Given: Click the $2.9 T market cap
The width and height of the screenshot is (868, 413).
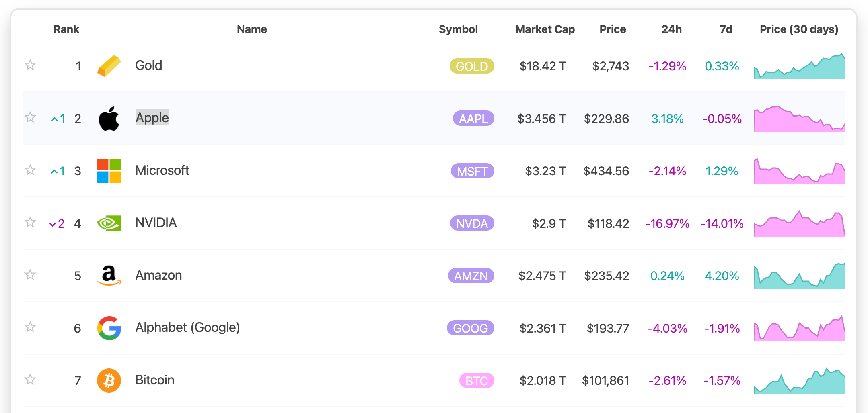Looking at the screenshot, I should pyautogui.click(x=549, y=223).
